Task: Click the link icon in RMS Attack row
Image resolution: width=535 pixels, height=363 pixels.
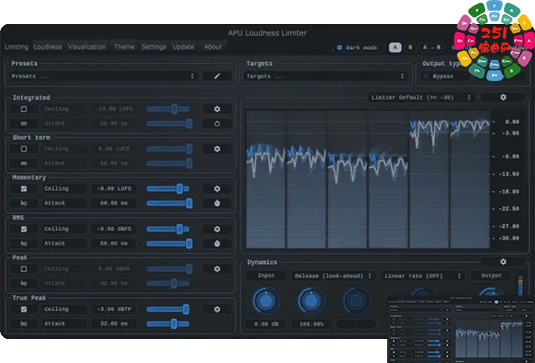Action: (x=24, y=244)
